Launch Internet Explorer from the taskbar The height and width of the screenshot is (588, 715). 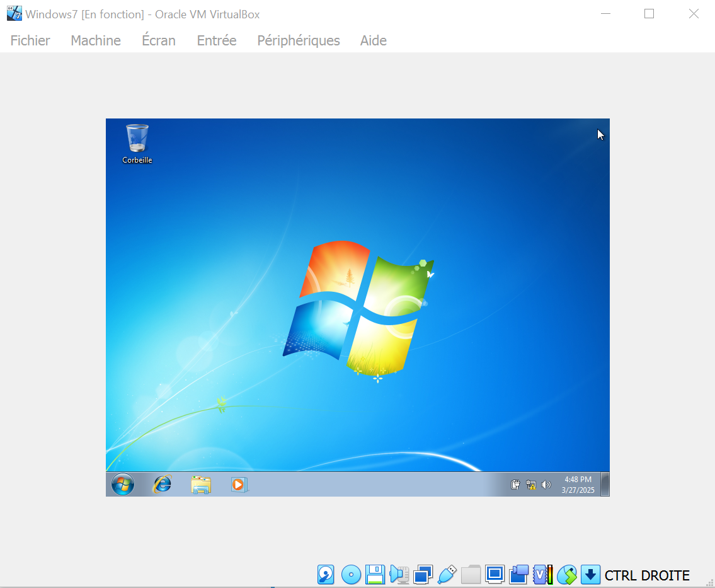click(x=161, y=485)
